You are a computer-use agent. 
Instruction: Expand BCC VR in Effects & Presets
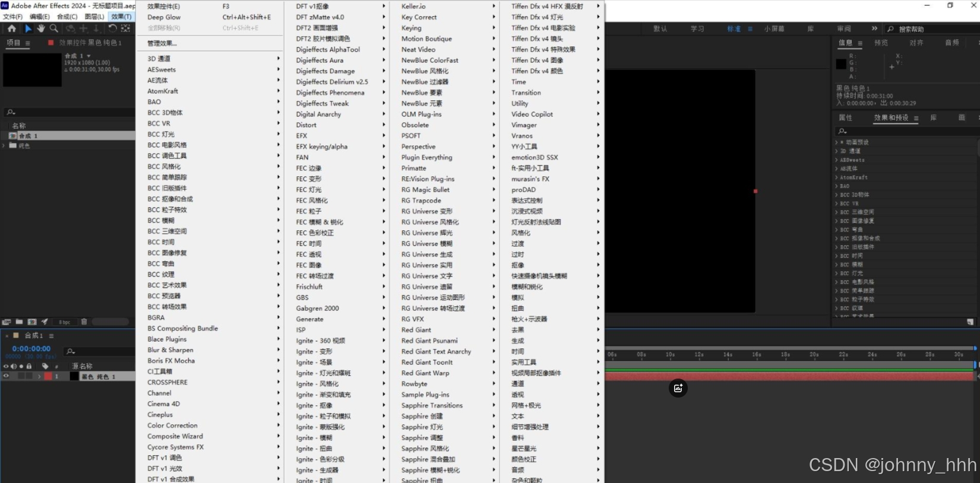(836, 203)
